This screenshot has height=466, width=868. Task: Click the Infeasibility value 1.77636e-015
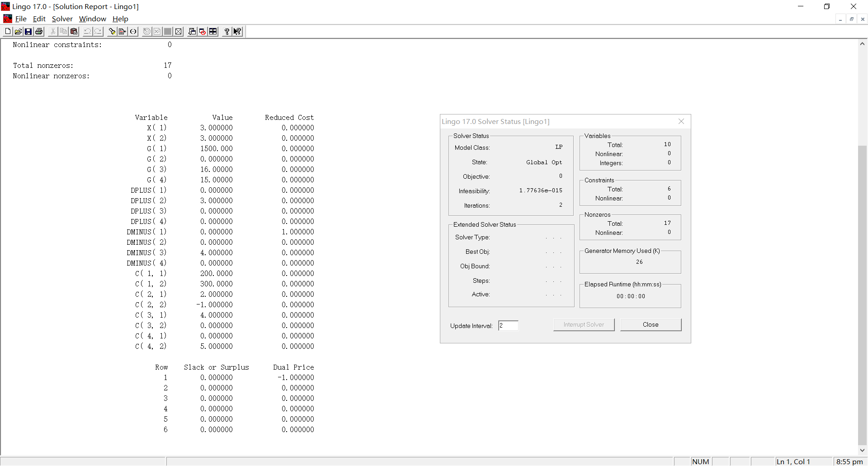541,190
